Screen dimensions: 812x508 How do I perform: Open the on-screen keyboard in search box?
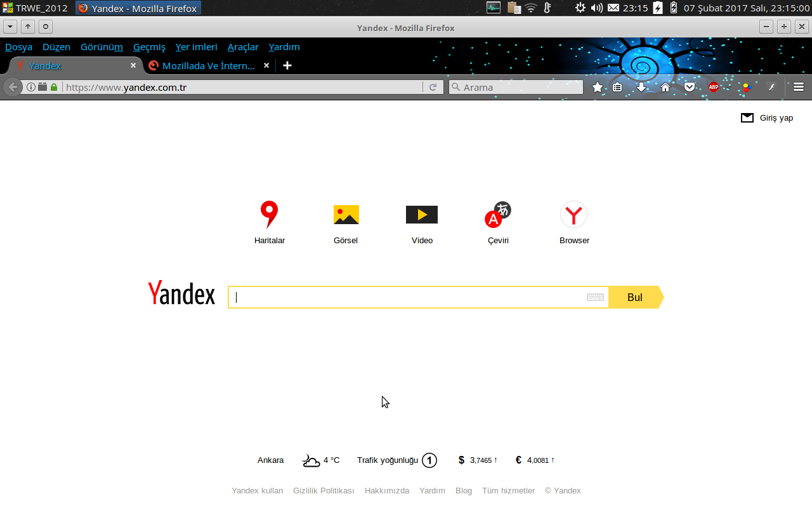[595, 297]
